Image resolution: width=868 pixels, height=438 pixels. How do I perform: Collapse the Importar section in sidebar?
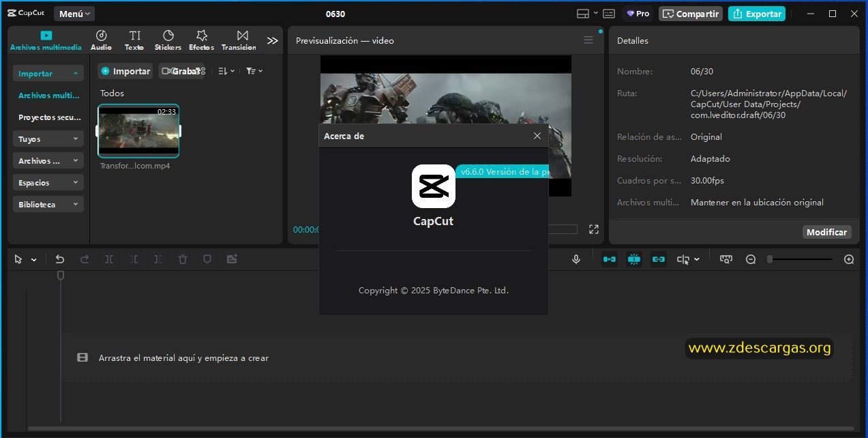(x=48, y=73)
